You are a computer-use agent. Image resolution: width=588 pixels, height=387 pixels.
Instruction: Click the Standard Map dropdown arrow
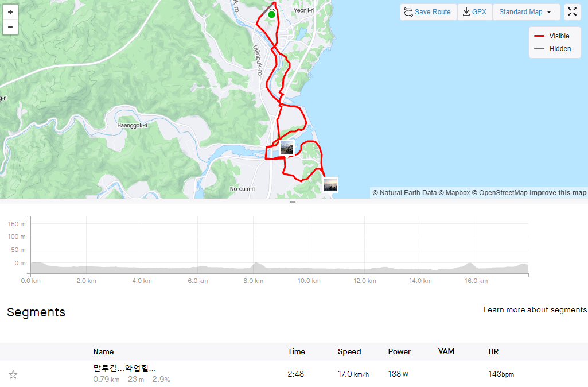pos(549,12)
